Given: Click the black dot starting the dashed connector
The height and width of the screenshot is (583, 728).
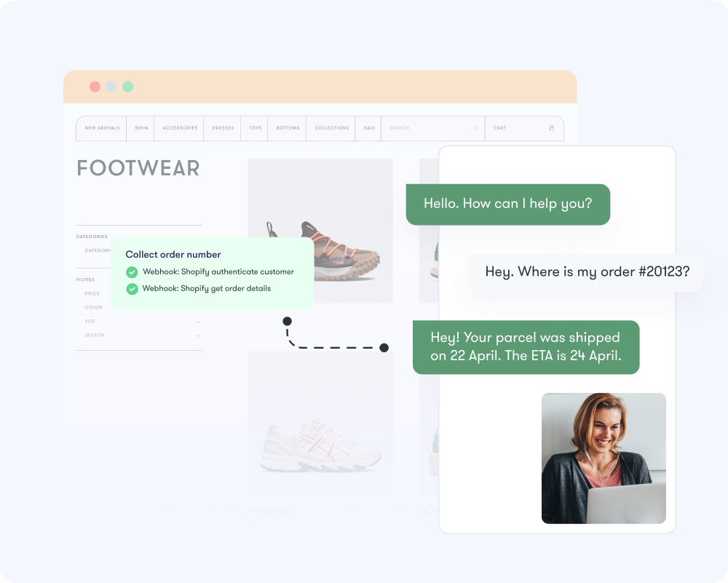Looking at the screenshot, I should (287, 321).
